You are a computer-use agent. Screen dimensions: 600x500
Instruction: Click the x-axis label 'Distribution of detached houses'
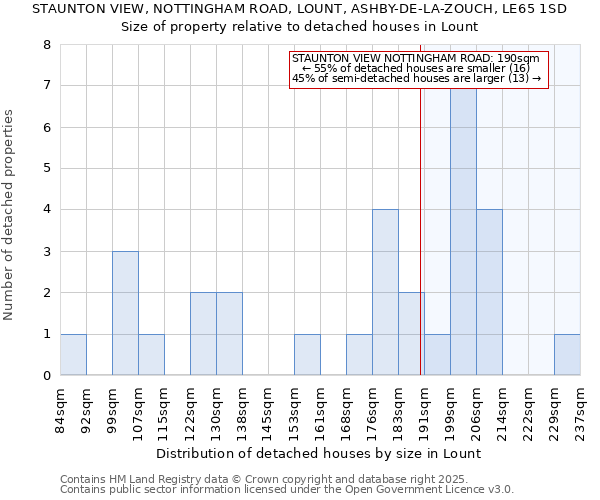(320, 453)
